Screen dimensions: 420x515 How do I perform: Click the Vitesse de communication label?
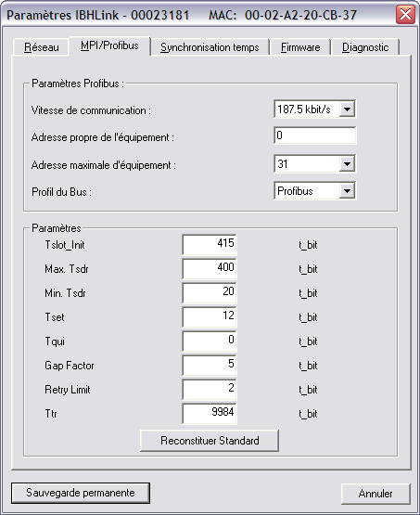[91, 110]
